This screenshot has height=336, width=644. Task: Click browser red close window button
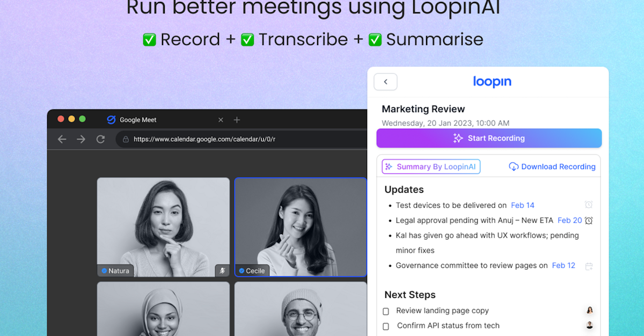61,119
